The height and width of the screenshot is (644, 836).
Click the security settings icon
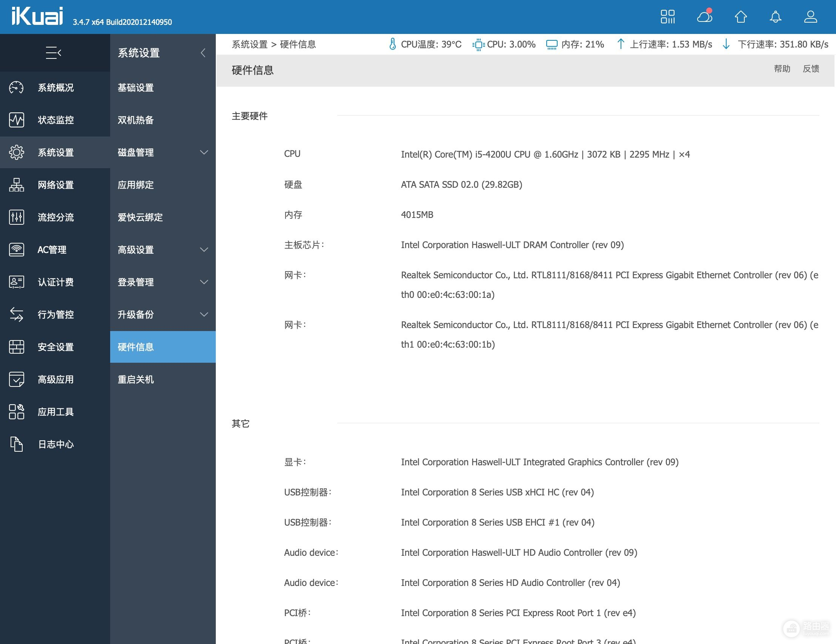pos(17,347)
